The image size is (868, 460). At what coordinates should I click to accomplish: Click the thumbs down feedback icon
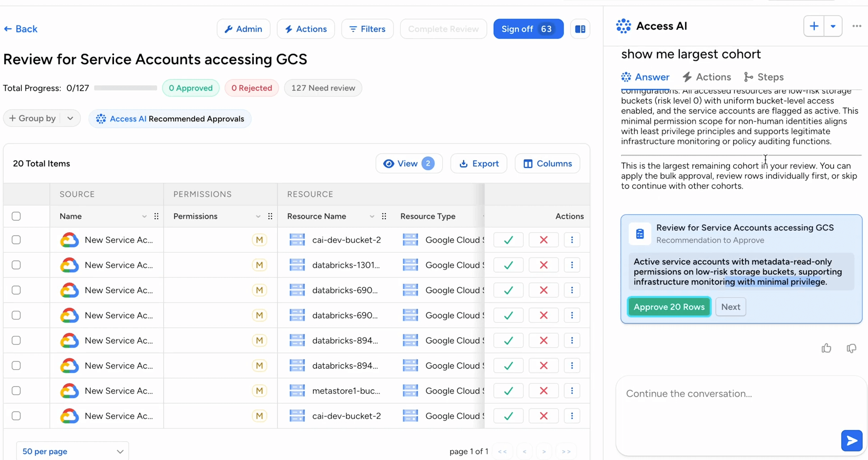(x=851, y=348)
